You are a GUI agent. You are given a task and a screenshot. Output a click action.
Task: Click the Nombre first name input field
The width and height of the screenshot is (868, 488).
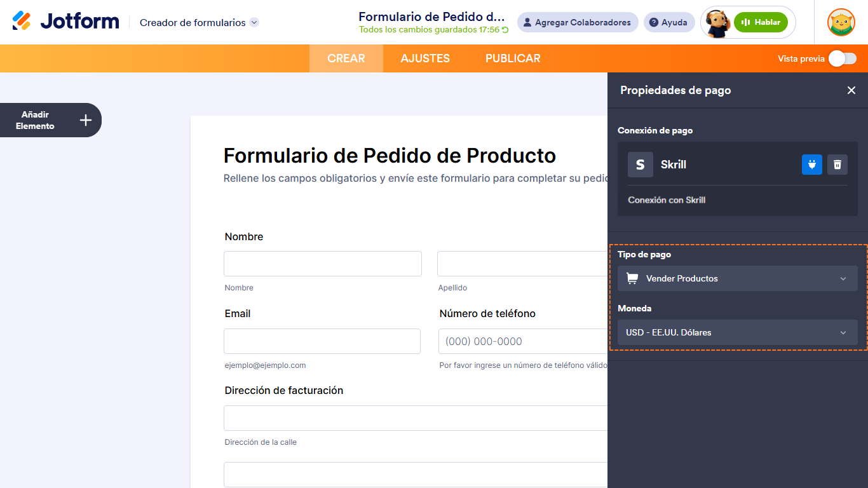[323, 264]
